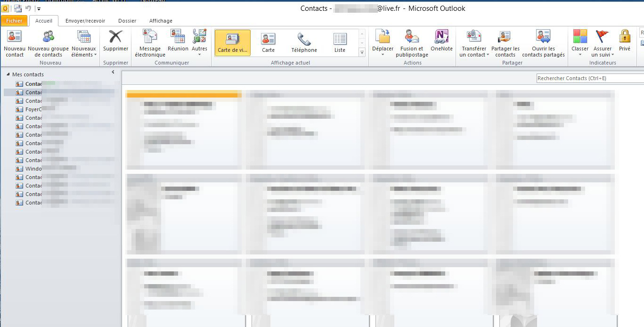Click Ouvrir les contacts partagés

pos(543,43)
